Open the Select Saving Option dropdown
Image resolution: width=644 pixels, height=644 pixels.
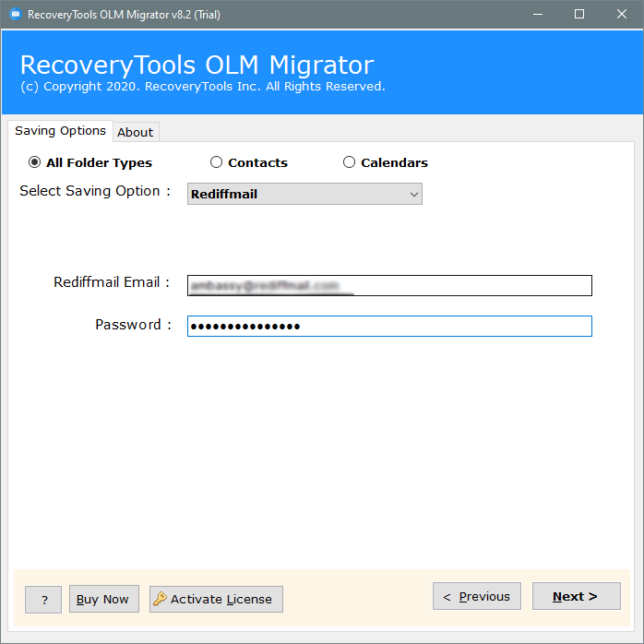coord(304,194)
